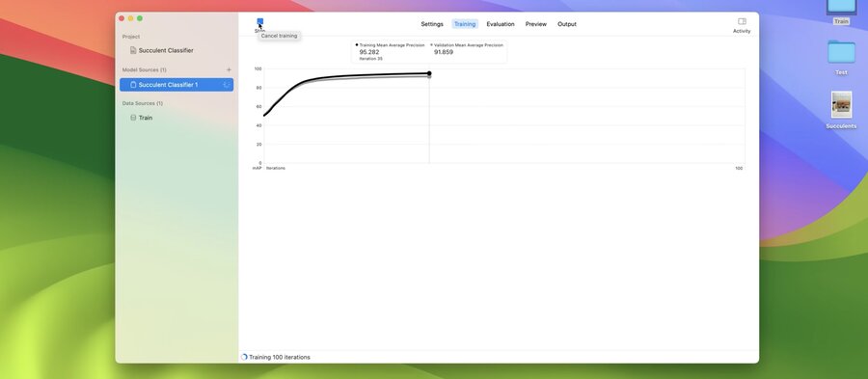
Task: Click the training spinner beside Succulent Classifier 1
Action: click(226, 85)
